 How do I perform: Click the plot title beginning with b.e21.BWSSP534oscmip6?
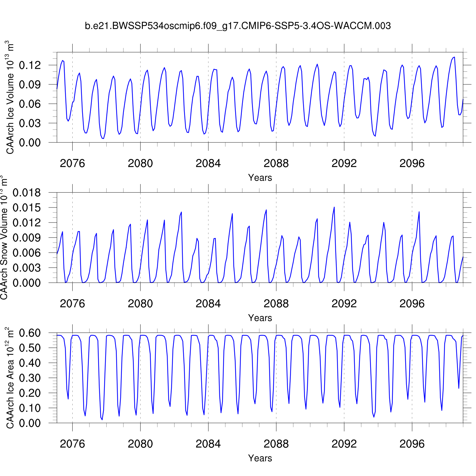[x=238, y=26]
